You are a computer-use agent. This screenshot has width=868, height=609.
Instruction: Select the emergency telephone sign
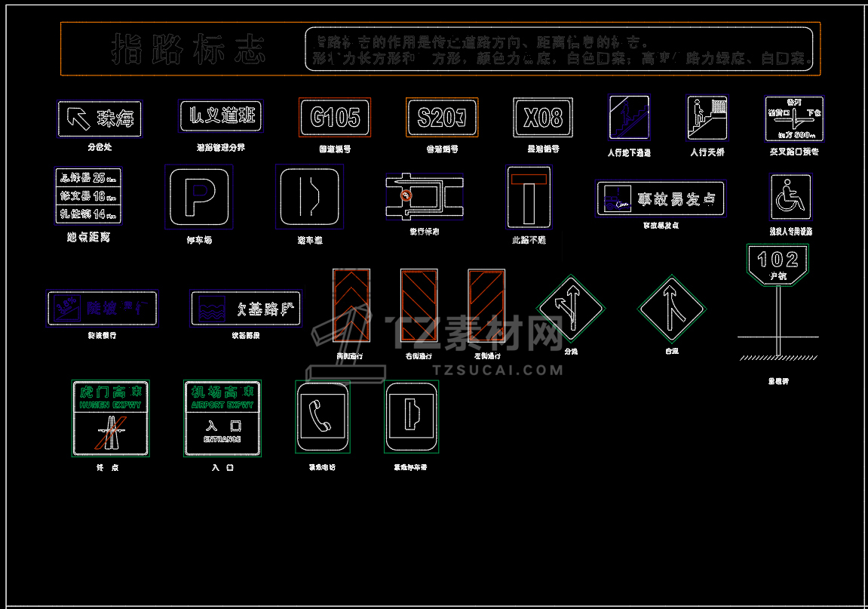[323, 417]
